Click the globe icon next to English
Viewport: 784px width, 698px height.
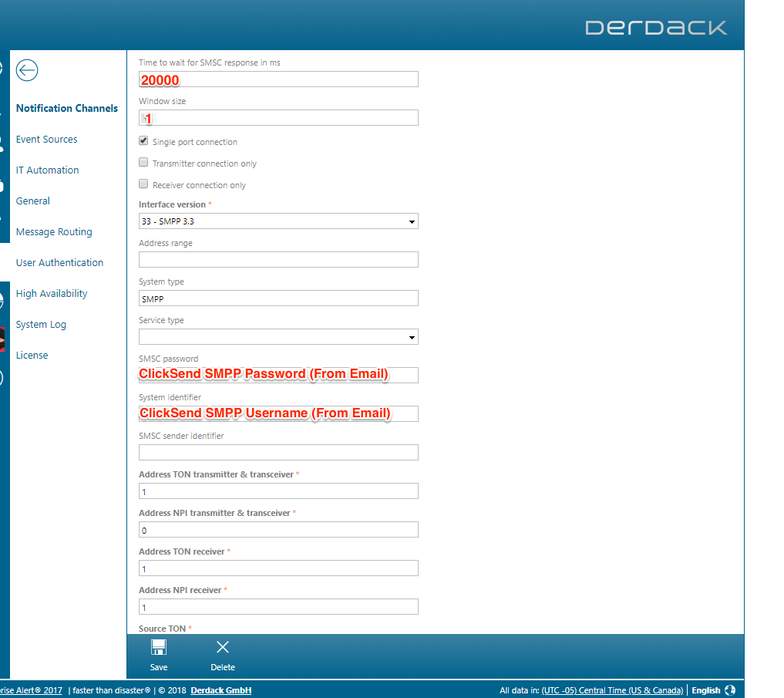pos(730,690)
